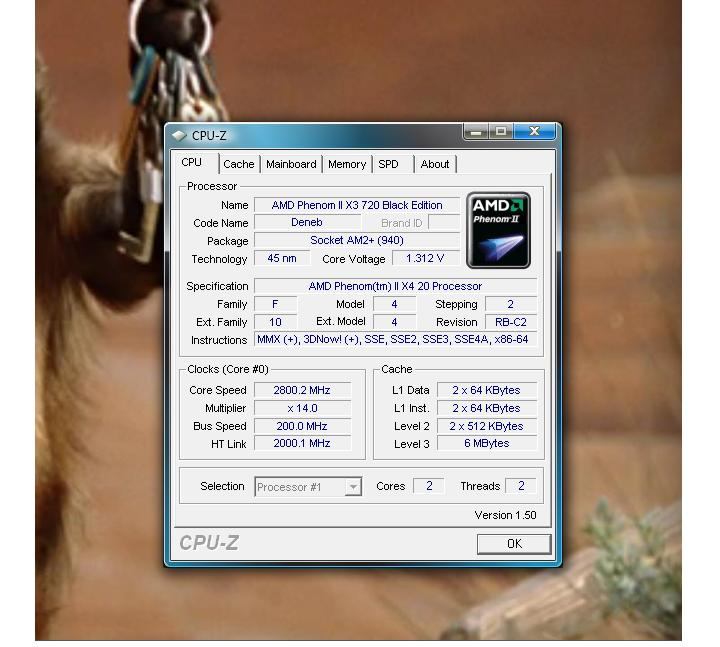Click the Level 3 value 6 MBytes

click(487, 443)
